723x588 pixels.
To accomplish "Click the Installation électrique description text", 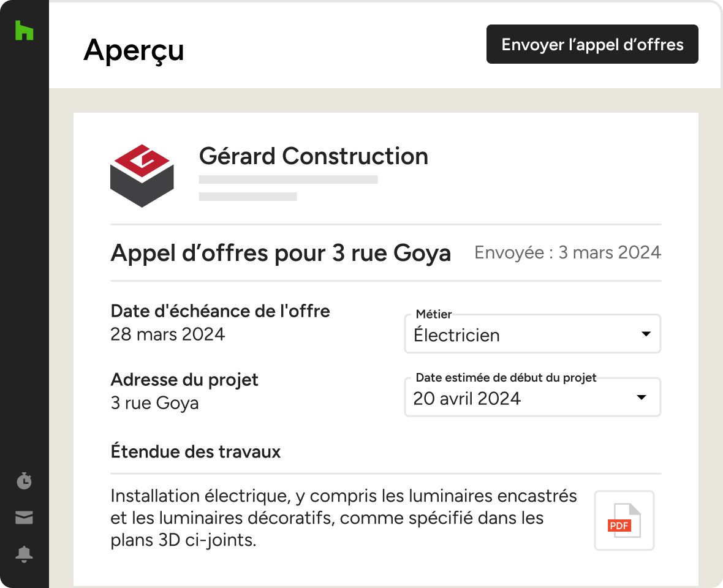I will click(344, 518).
